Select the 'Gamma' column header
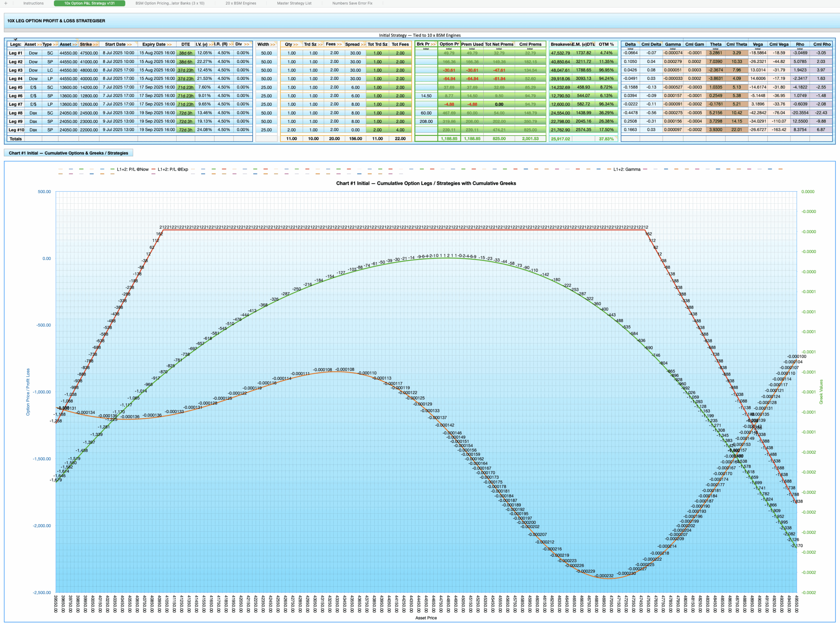The image size is (840, 623). (x=673, y=45)
